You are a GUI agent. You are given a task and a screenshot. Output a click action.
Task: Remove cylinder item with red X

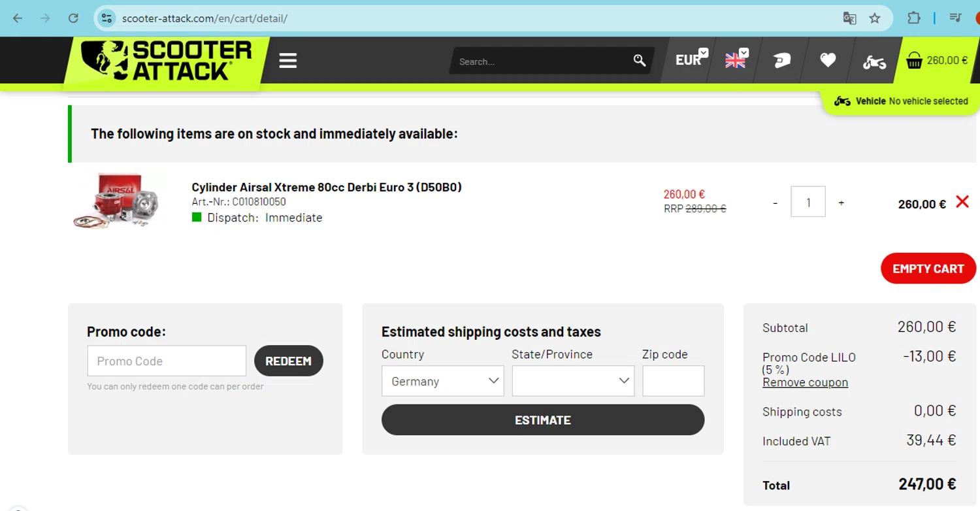962,202
